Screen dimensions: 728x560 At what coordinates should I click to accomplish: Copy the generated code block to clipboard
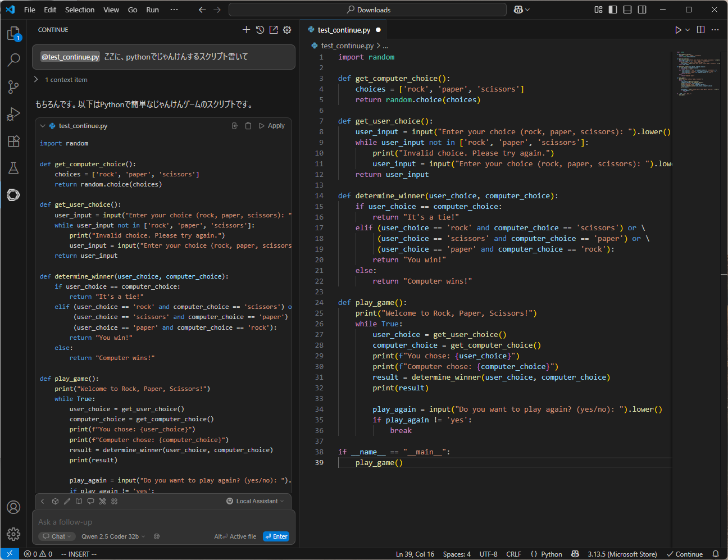tap(248, 126)
